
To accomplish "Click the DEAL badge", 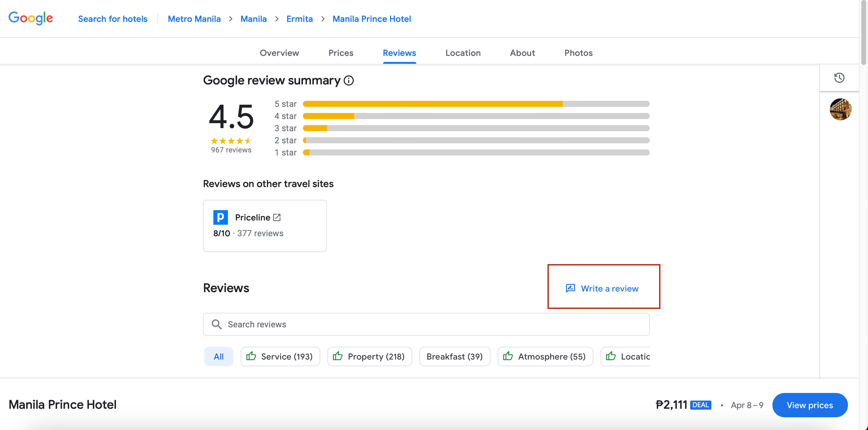I will (700, 405).
